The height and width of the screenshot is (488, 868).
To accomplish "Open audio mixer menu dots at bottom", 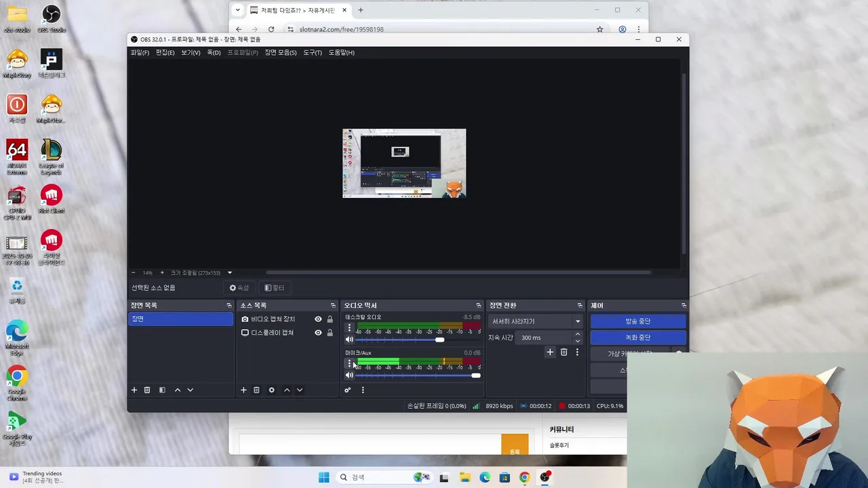I will point(363,390).
